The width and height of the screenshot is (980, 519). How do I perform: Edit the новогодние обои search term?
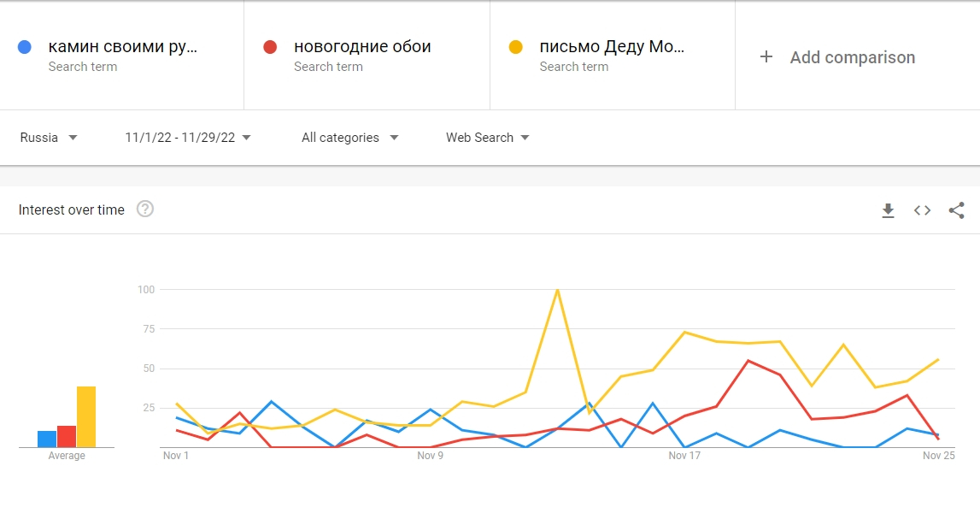[362, 47]
